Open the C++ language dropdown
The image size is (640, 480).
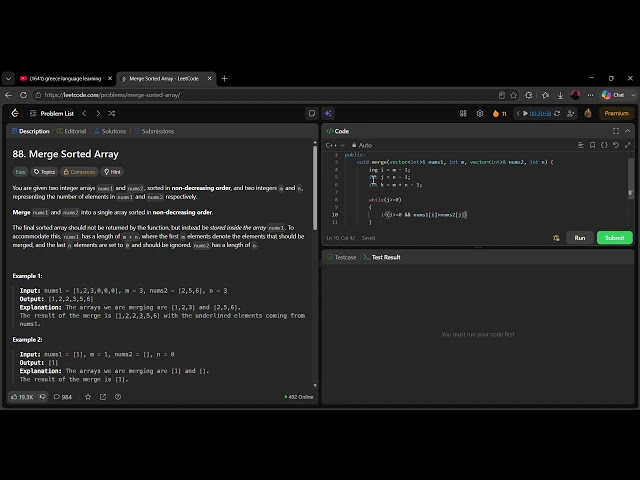coord(335,145)
